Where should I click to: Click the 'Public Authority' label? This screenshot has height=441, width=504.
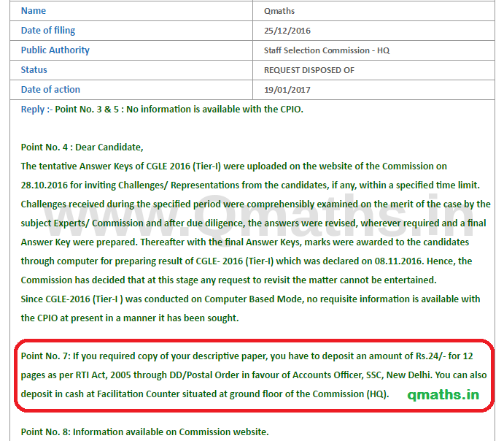[x=55, y=50]
